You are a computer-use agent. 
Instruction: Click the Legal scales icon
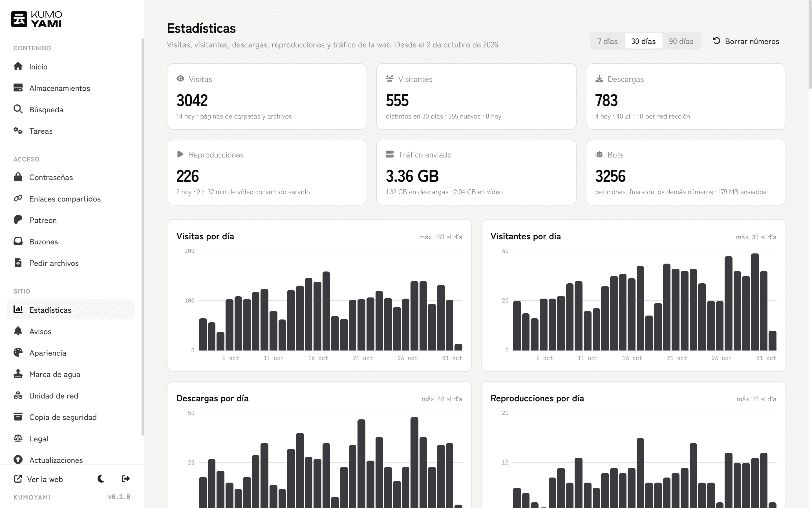point(18,439)
